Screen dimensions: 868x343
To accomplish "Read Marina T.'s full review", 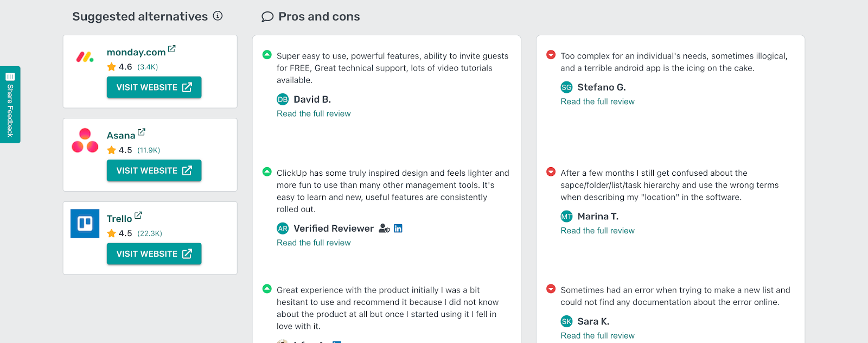I will coord(597,231).
